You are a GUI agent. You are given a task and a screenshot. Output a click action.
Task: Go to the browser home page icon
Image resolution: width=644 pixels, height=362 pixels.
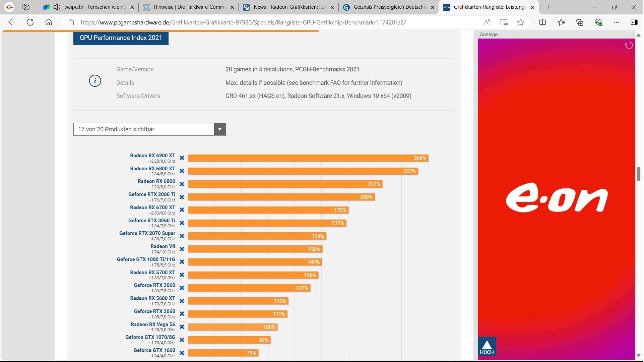click(49, 22)
